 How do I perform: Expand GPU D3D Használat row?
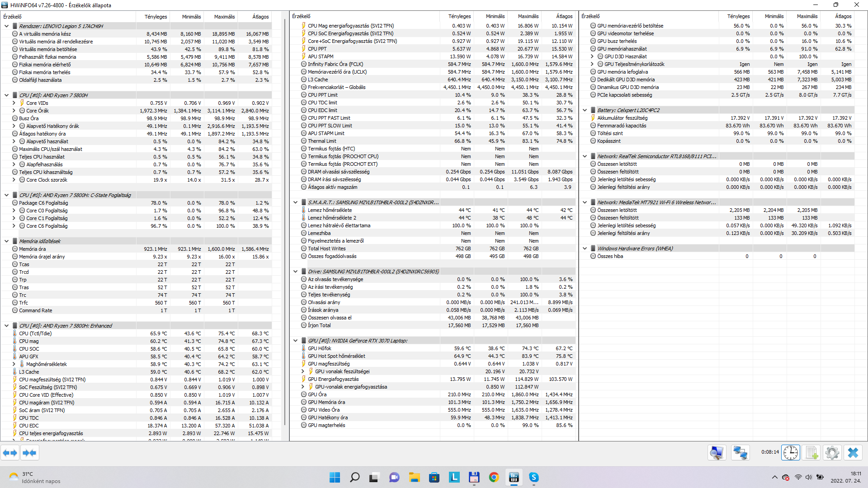(592, 56)
